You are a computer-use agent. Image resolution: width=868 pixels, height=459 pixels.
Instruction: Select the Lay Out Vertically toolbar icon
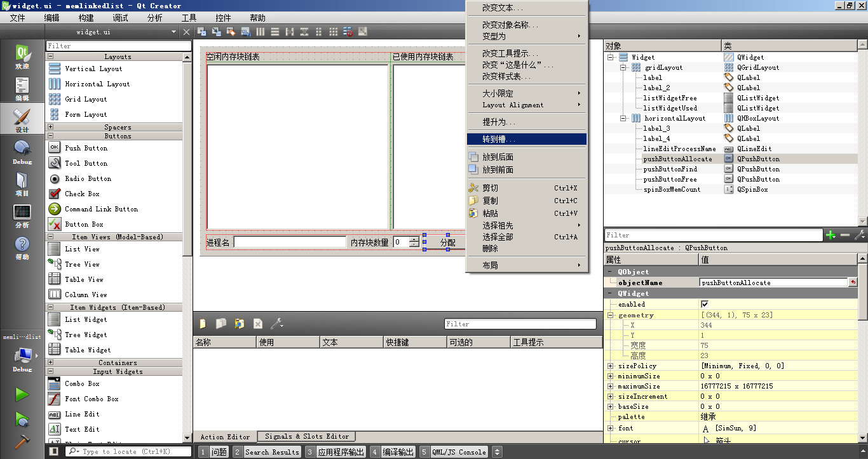click(x=275, y=32)
